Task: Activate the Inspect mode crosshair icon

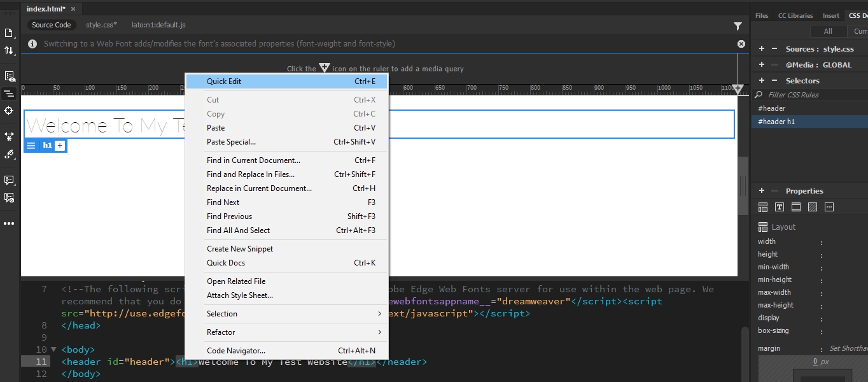Action: coord(9,111)
